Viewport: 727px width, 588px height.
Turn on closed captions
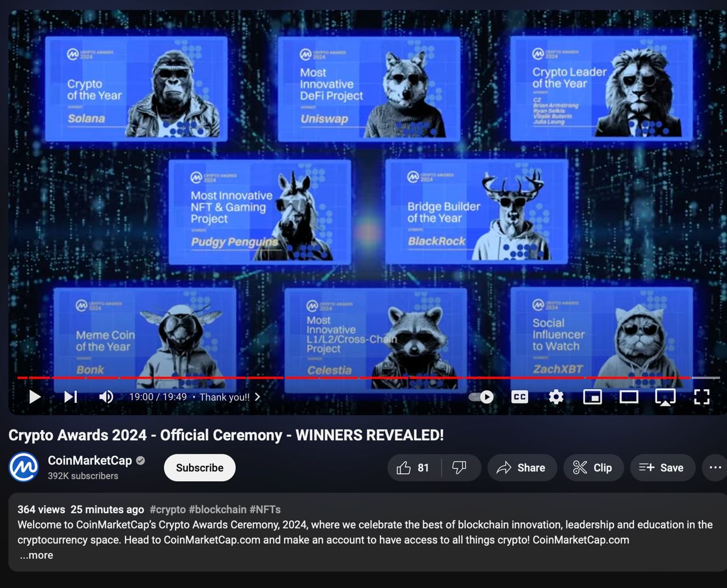pos(519,397)
